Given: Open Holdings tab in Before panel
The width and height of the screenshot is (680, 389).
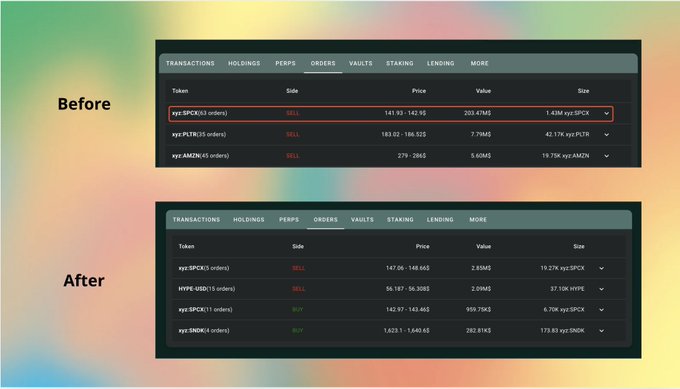Looking at the screenshot, I should click(244, 63).
